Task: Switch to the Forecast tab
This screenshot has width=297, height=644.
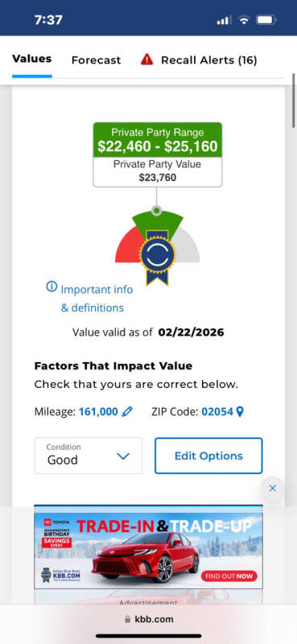Action: 96,60
